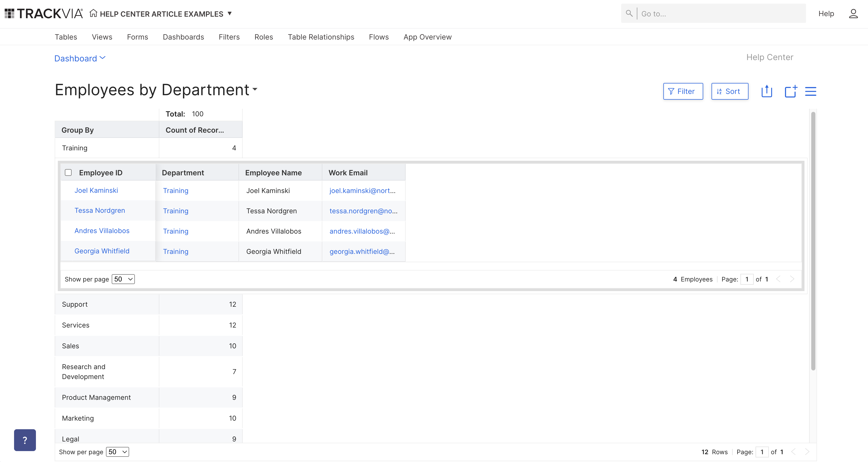Go to next page in Employees sub-table
The image size is (868, 462).
[x=792, y=279]
